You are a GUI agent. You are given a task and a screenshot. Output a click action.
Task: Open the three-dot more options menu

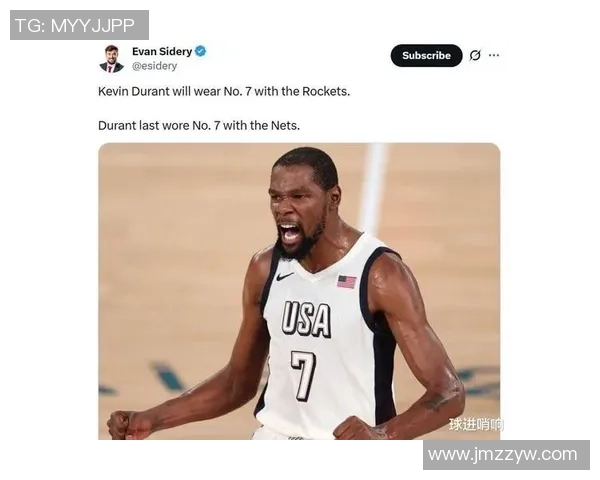coord(494,55)
